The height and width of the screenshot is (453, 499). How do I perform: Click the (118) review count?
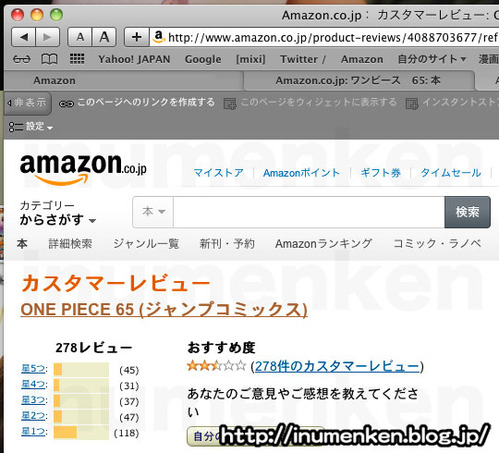(126, 433)
